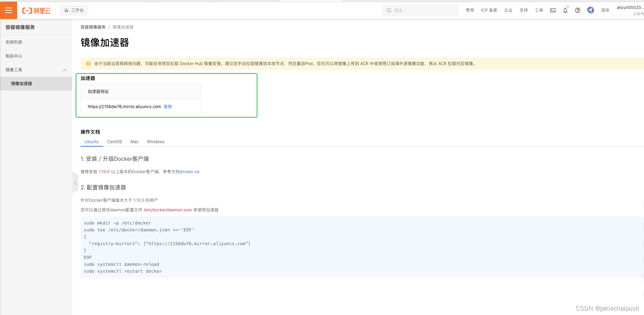
Task: Switch to the Ubuntu tab
Action: pyautogui.click(x=92, y=142)
